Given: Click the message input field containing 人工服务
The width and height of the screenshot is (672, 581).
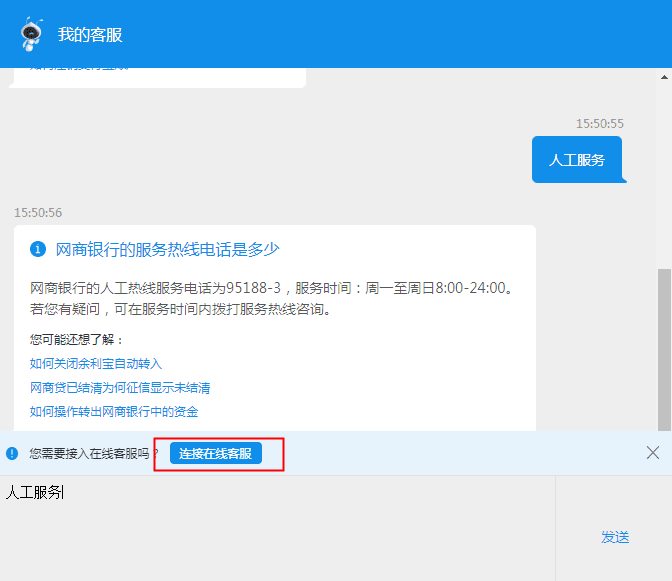Looking at the screenshot, I should 277,528.
